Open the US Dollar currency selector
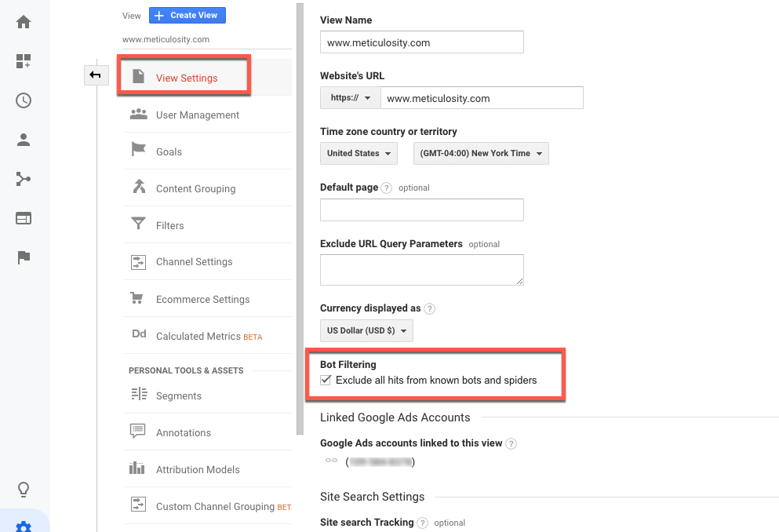 pos(366,330)
